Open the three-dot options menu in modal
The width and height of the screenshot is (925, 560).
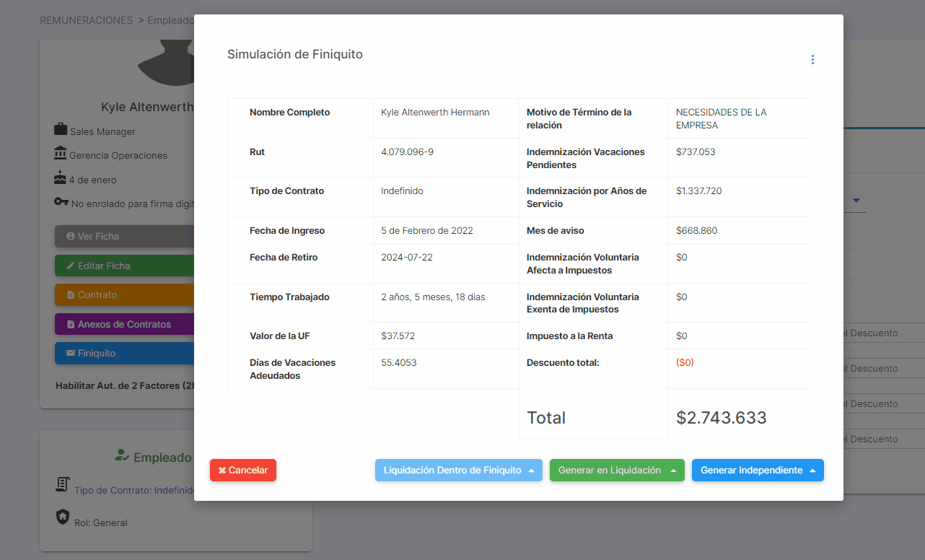[812, 60]
